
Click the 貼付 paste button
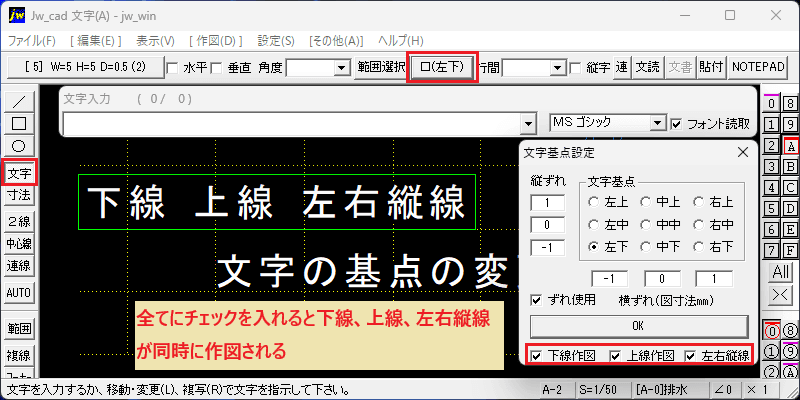(711, 67)
